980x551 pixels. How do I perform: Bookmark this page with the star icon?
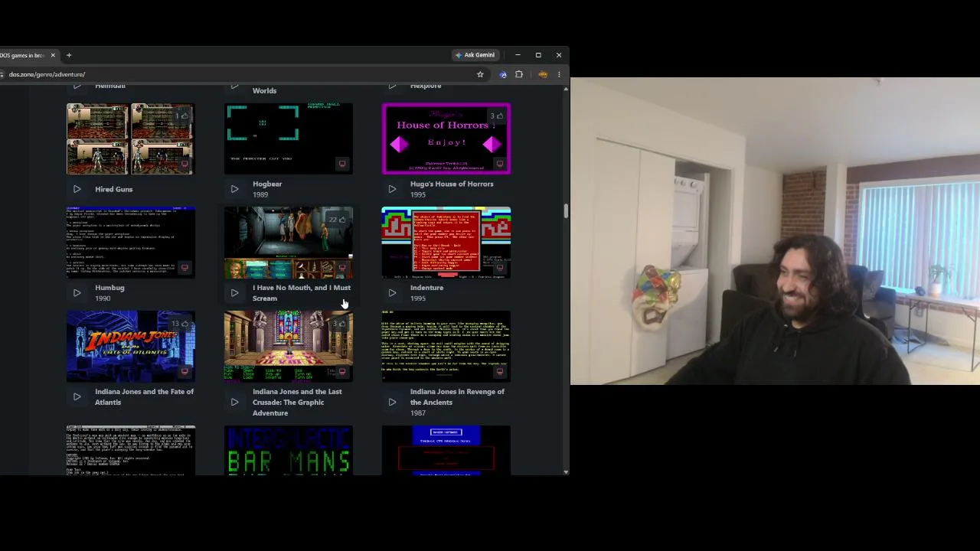[x=480, y=74]
